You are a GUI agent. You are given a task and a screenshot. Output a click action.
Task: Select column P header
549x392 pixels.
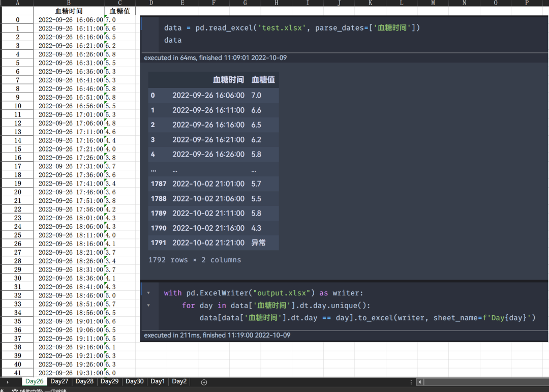tap(527, 3)
